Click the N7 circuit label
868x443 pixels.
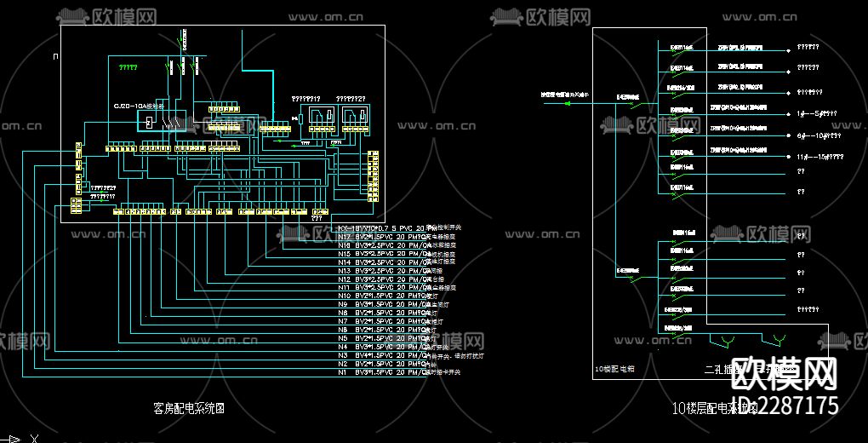click(342, 321)
